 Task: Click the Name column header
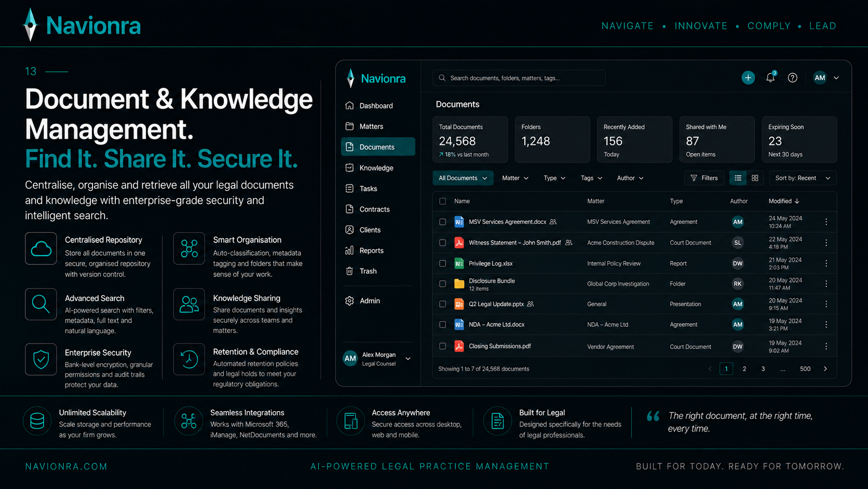pyautogui.click(x=462, y=201)
